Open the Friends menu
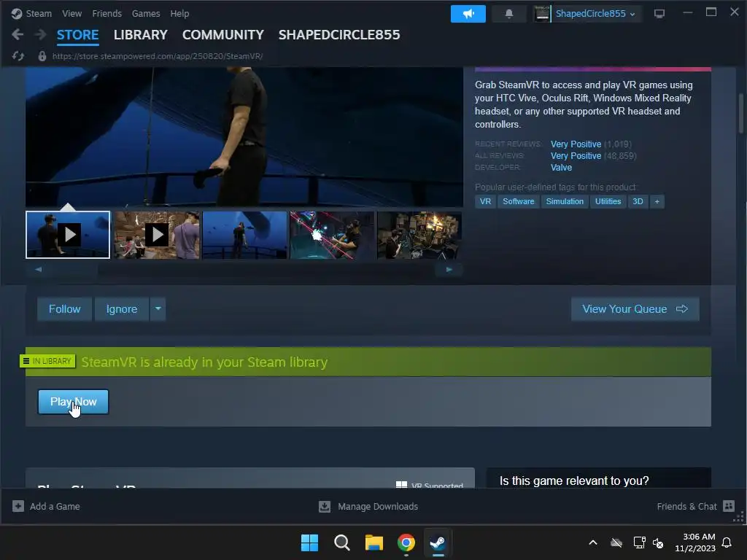Image resolution: width=747 pixels, height=560 pixels. (x=107, y=14)
